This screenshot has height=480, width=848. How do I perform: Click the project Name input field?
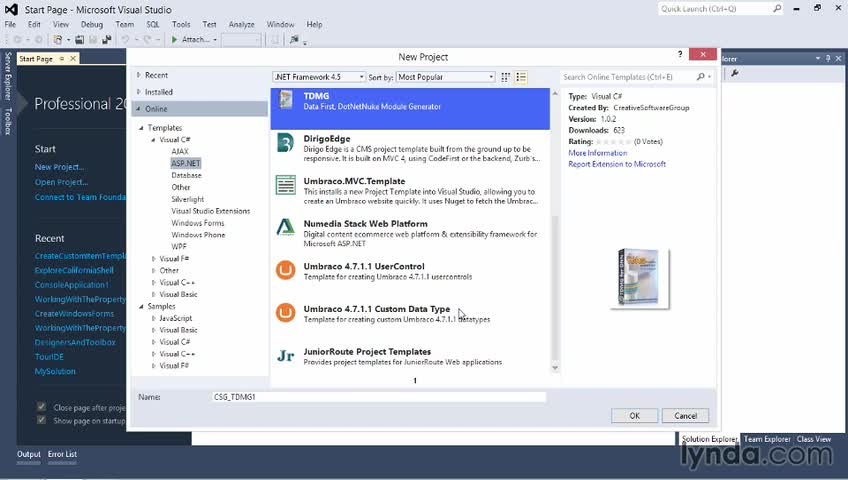(379, 397)
